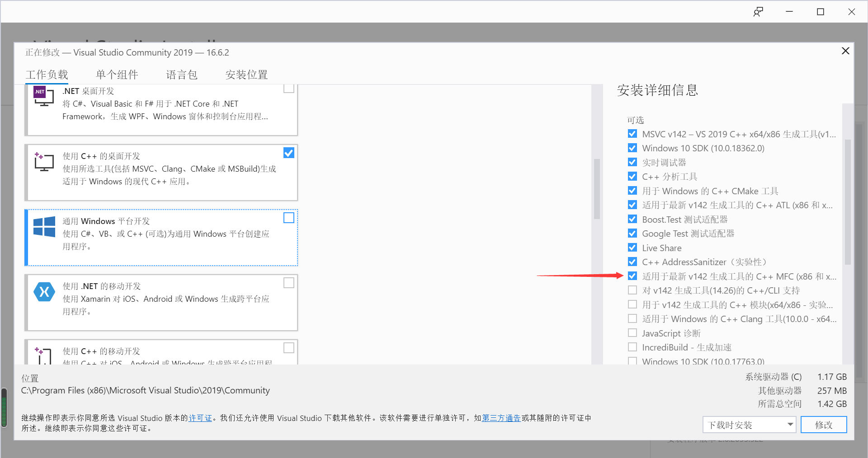Open the 许可证 link
The width and height of the screenshot is (868, 458).
point(200,418)
